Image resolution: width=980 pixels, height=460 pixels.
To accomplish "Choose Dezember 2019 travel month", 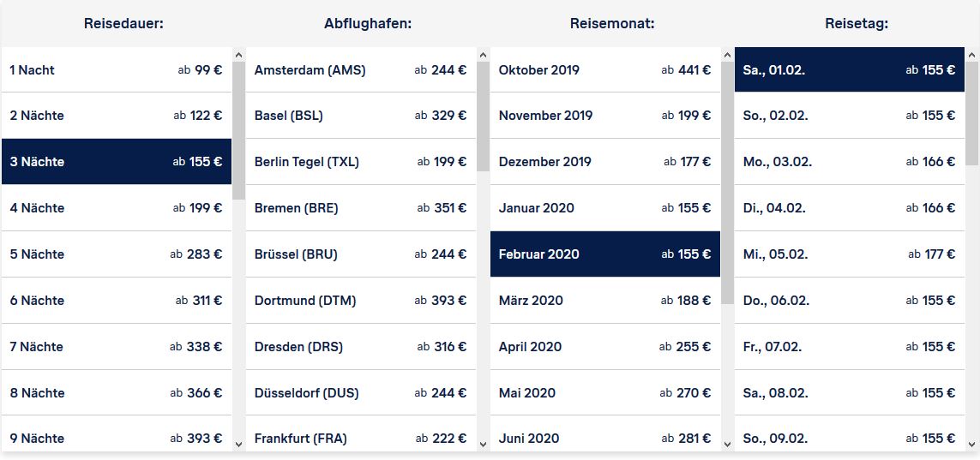I will tap(605, 162).
